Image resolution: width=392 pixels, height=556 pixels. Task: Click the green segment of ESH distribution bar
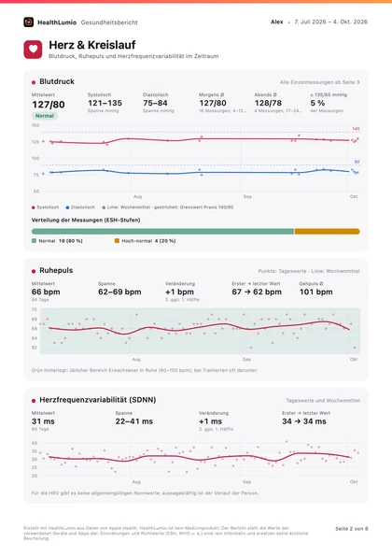(163, 232)
